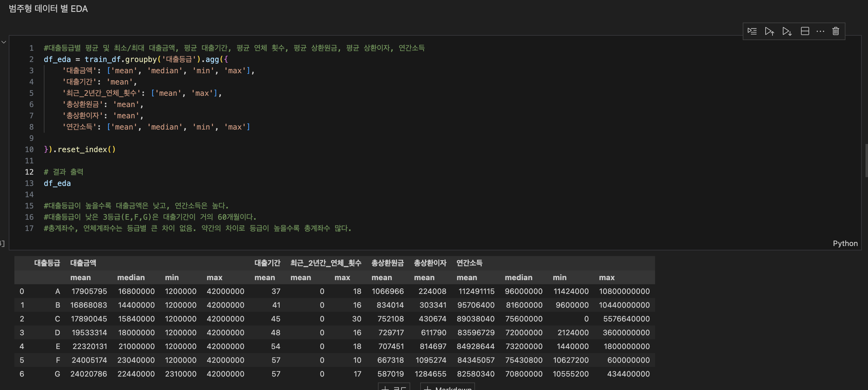Screen dimensions: 868x390
Task: Click the cell value 15840000 in row C
Action: coord(137,319)
